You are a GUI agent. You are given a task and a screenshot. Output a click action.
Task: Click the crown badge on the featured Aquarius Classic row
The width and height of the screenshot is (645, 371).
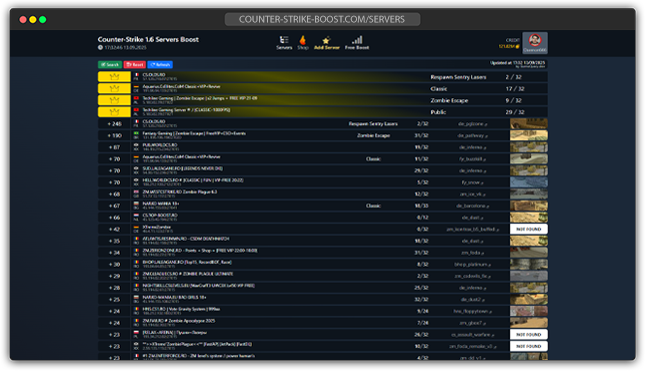click(114, 88)
